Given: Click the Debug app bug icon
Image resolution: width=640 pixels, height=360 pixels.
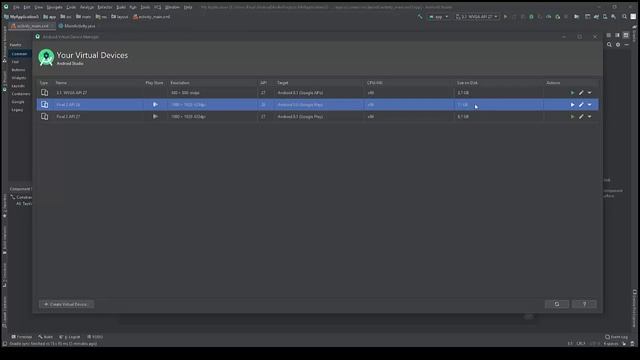Looking at the screenshot, I should coord(531,17).
